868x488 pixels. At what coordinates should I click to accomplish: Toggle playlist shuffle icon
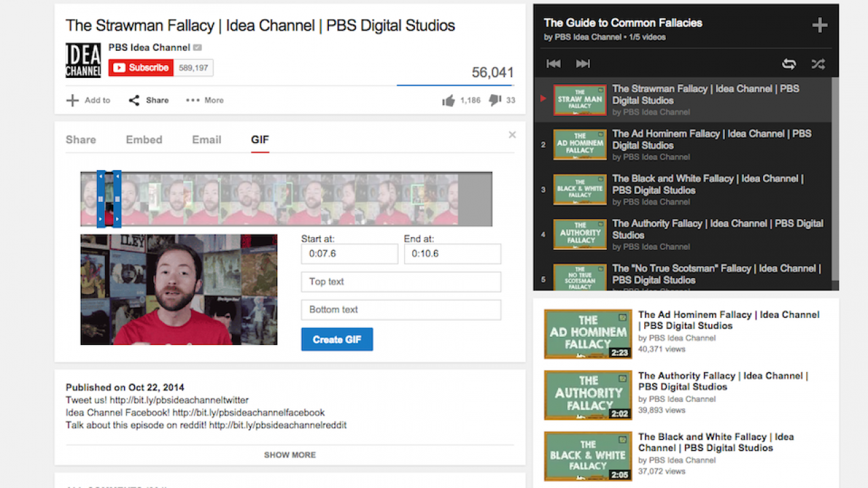[x=818, y=64]
